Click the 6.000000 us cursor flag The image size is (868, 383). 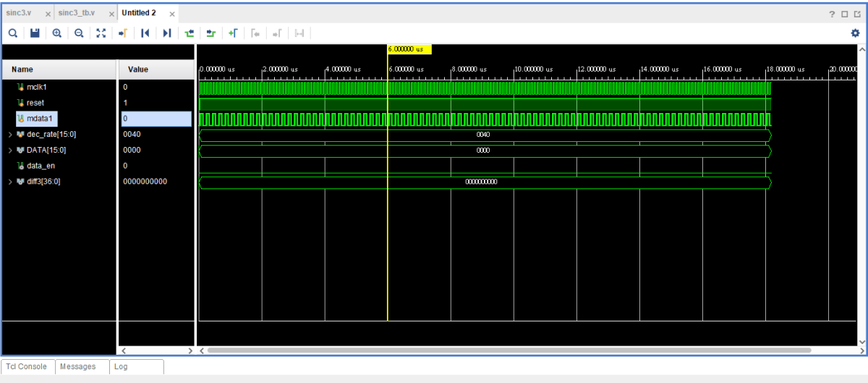[x=409, y=49]
